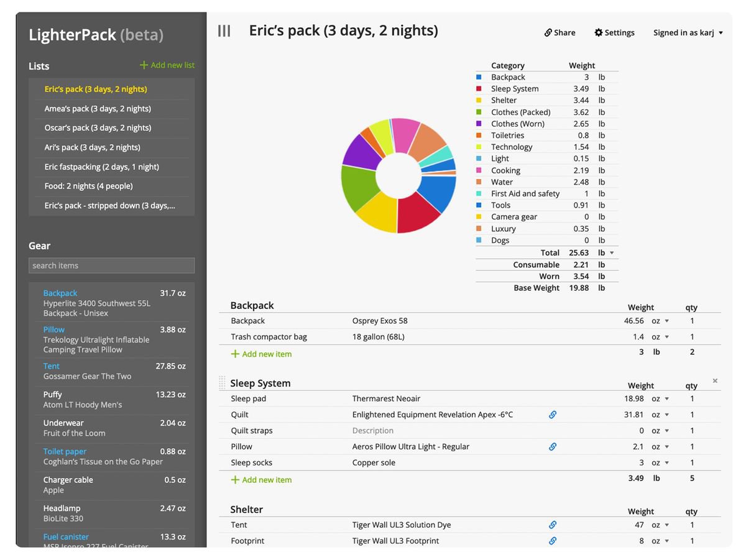Click Add new list
Screen dimensions: 746x560
point(167,65)
